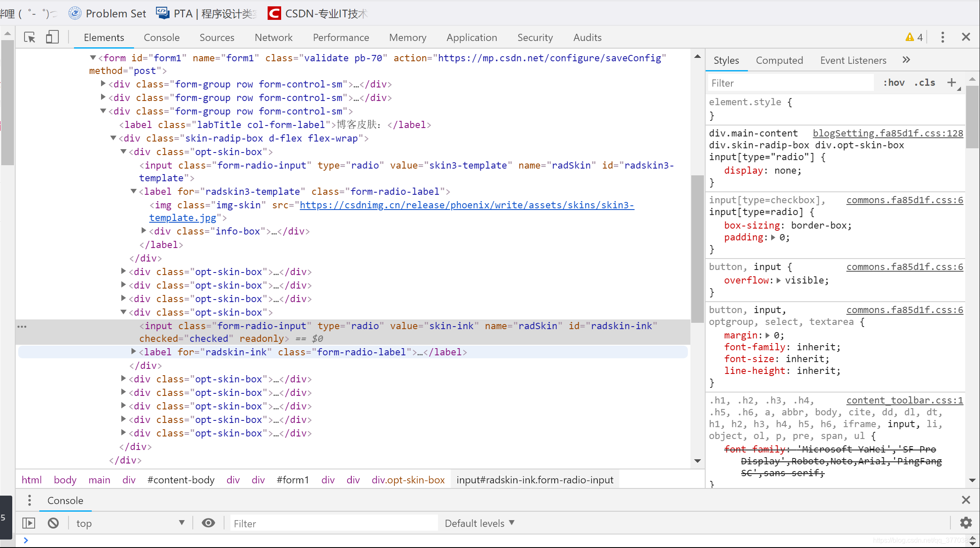
Task: Click the inspect element cursor icon
Action: pos(29,38)
